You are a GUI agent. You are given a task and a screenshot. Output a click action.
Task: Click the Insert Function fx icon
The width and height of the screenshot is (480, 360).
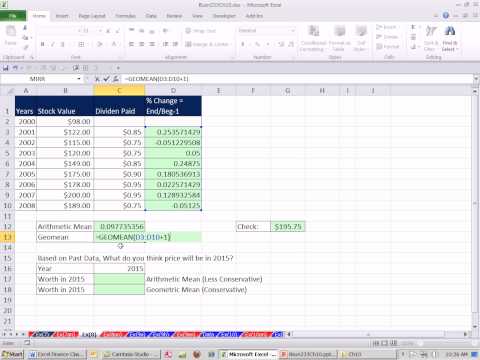click(116, 79)
